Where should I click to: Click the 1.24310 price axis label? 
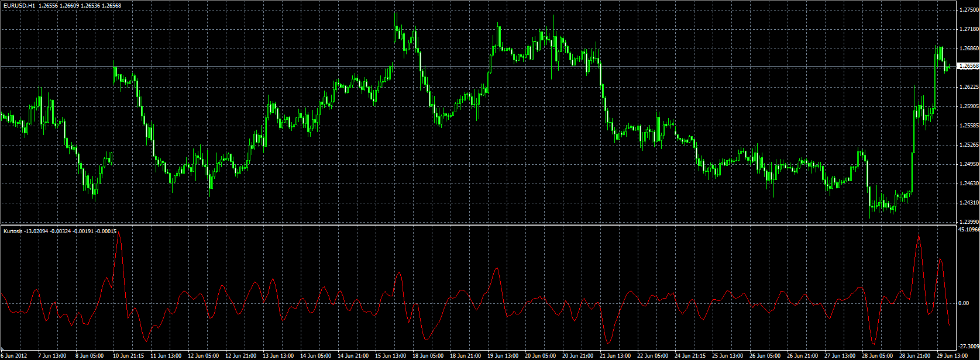(x=969, y=203)
